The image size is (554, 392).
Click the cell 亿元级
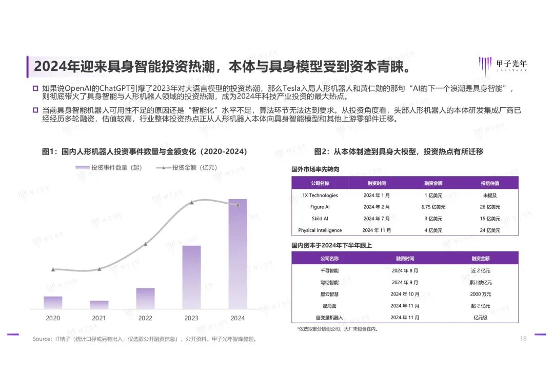pyautogui.click(x=481, y=318)
